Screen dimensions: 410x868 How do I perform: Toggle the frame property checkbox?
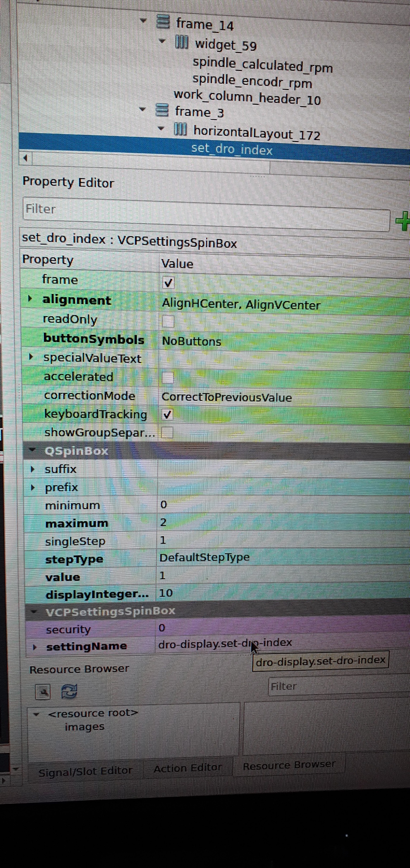(168, 283)
